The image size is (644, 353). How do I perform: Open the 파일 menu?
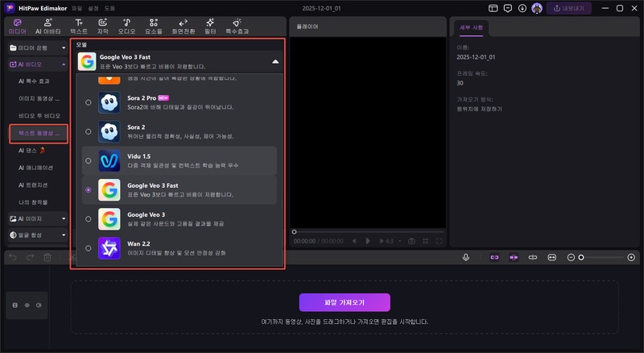(76, 8)
